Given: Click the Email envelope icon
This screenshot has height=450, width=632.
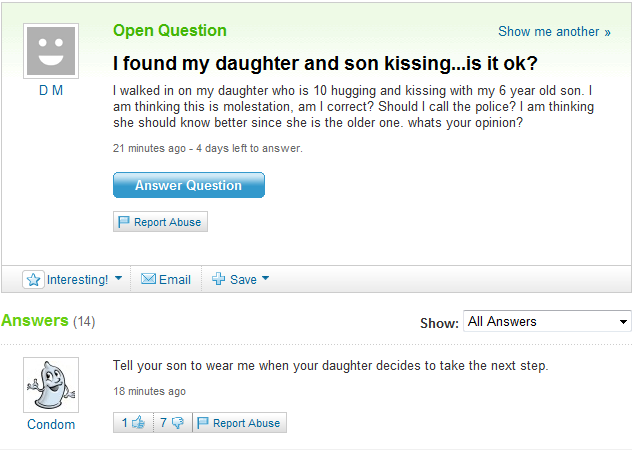Looking at the screenshot, I should 148,280.
